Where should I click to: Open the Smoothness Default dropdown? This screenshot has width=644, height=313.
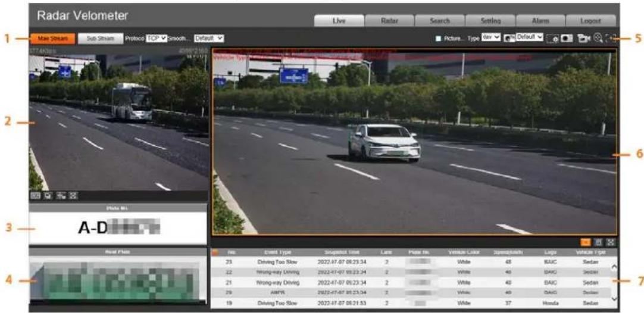pos(209,38)
